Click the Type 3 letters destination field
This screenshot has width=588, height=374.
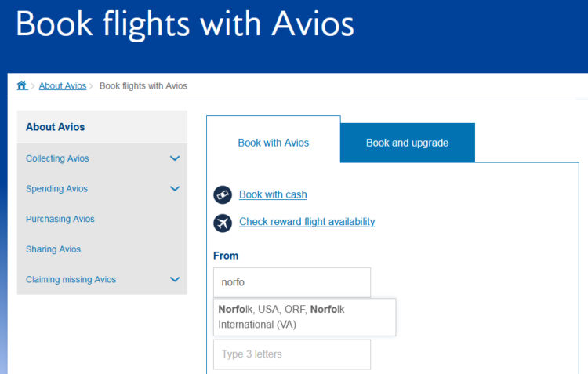tap(292, 354)
